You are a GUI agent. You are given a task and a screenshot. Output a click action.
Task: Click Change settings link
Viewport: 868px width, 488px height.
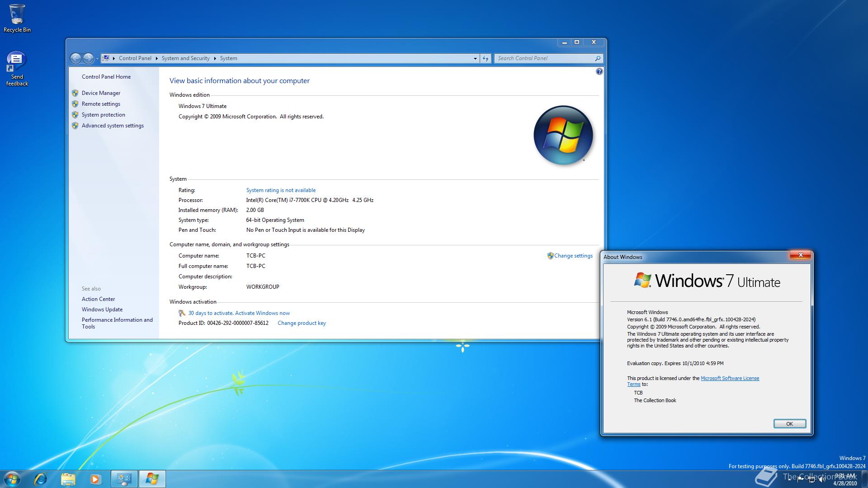click(x=573, y=256)
